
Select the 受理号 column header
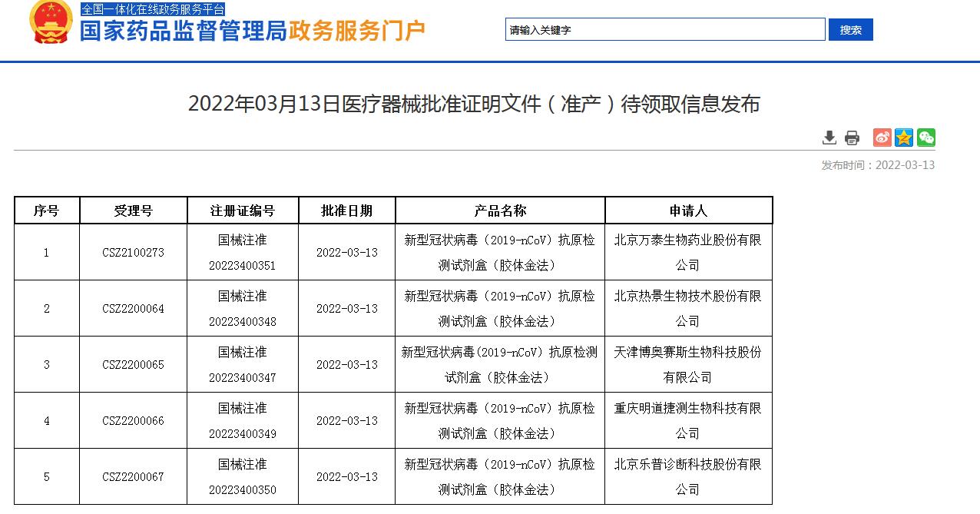pos(132,210)
